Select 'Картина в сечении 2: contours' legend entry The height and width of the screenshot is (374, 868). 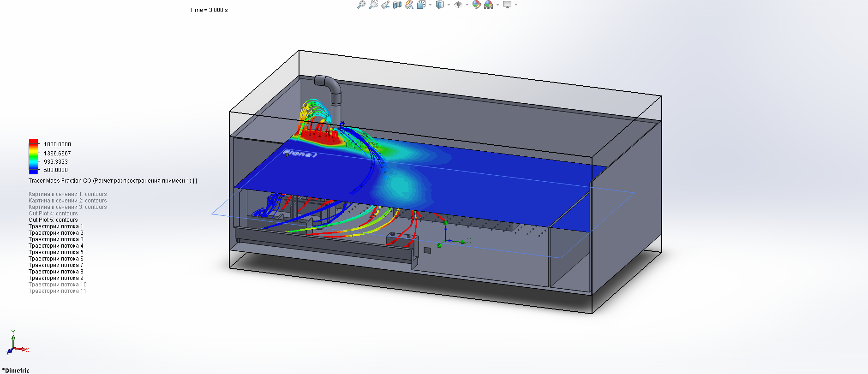click(x=67, y=201)
